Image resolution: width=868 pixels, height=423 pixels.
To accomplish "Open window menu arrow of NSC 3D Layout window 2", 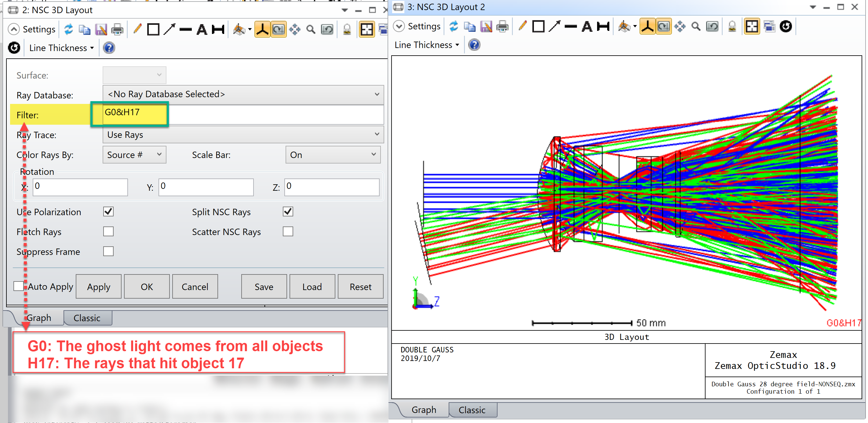I will tap(345, 10).
